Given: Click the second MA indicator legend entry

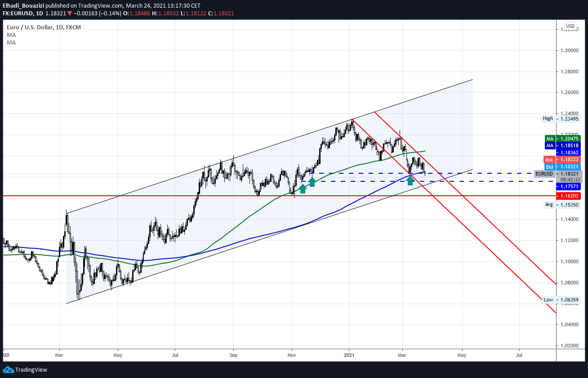Looking at the screenshot, I should [x=11, y=42].
